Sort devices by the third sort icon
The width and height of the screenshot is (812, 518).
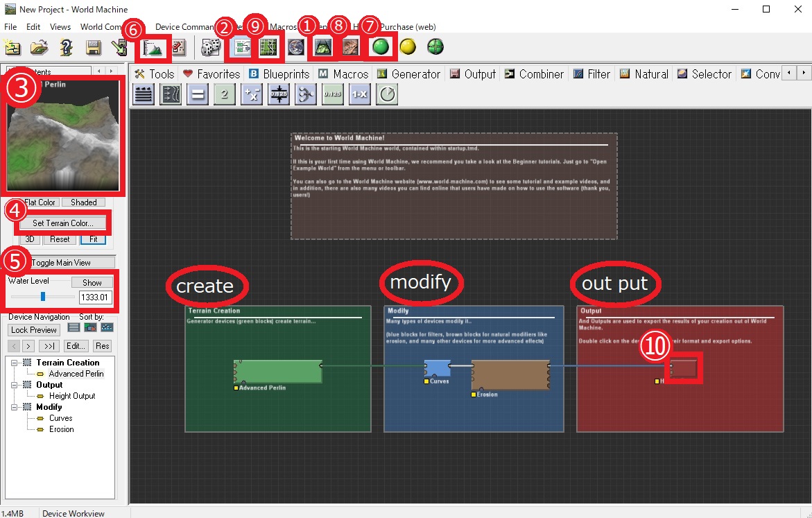pos(107,327)
